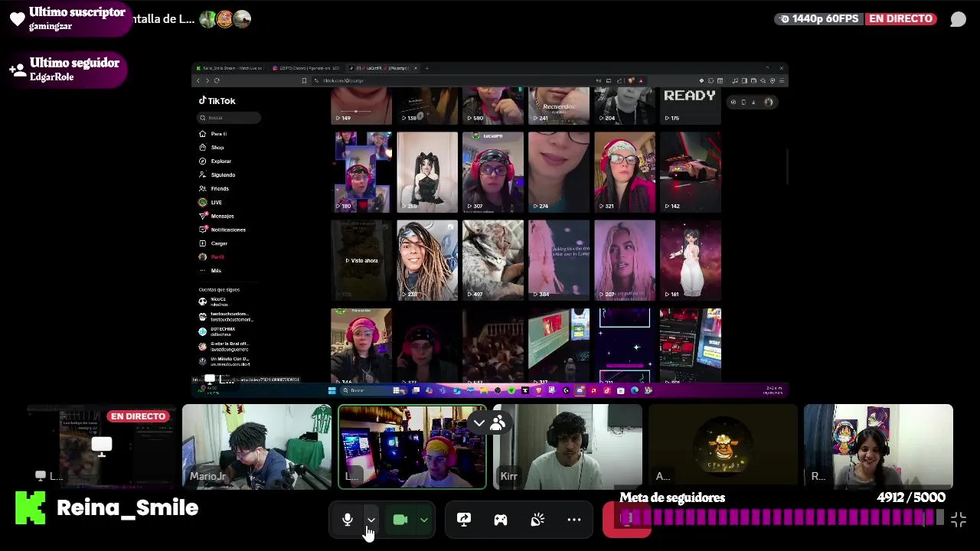The height and width of the screenshot is (551, 980).
Task: Open the microphone options dropdown arrow
Action: [371, 520]
